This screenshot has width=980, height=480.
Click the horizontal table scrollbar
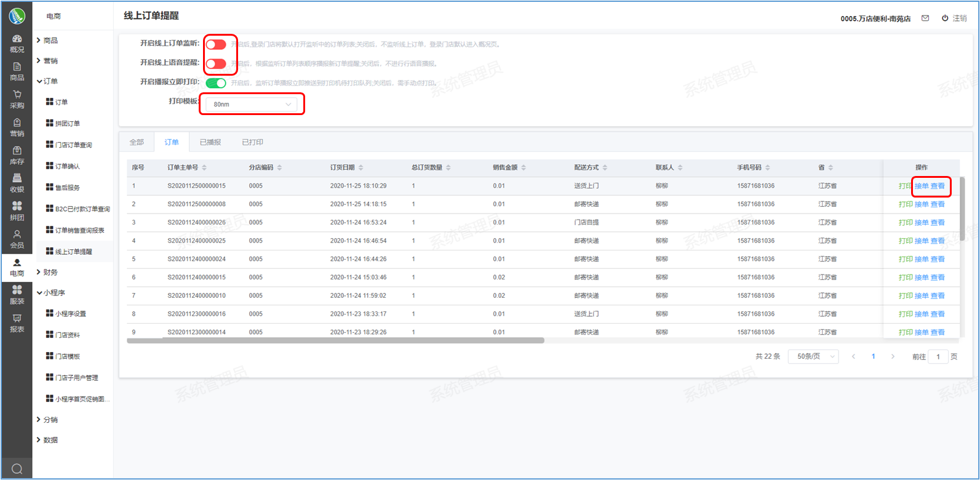[335, 340]
